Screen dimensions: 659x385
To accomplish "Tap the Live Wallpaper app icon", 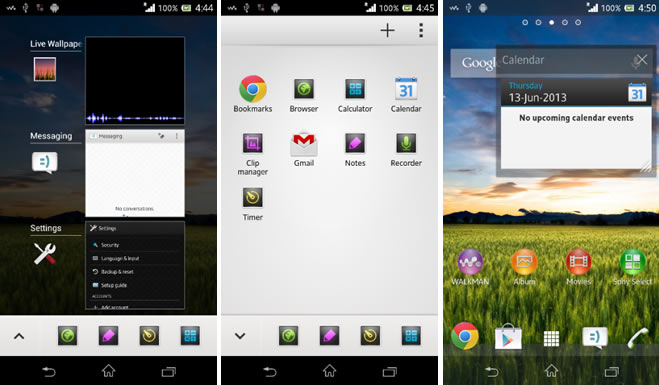I will tap(45, 69).
